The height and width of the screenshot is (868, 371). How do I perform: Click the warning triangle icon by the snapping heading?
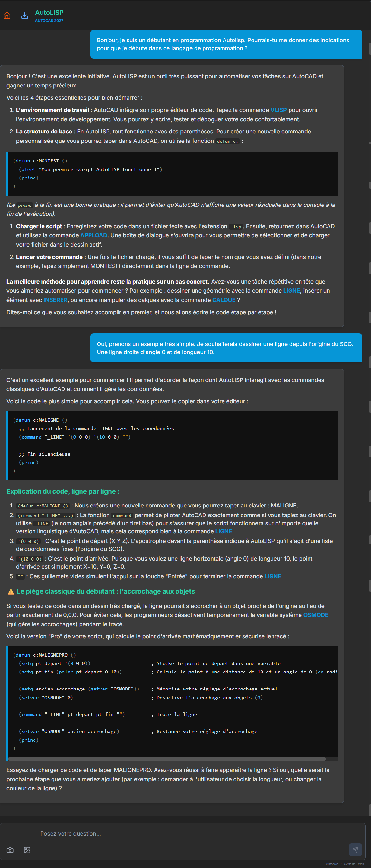(11, 592)
